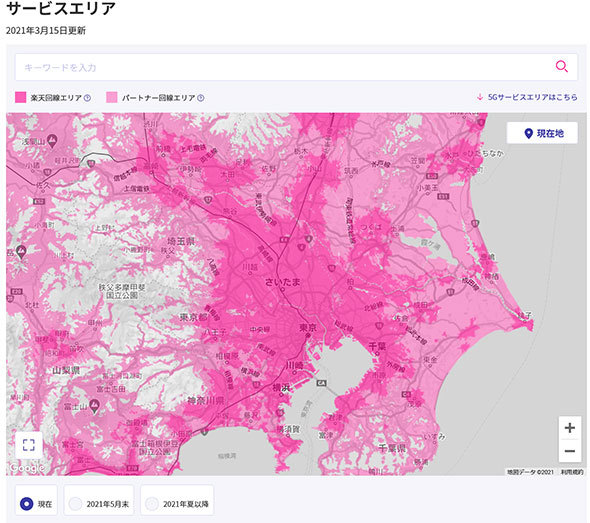Viewport: 590px width, 523px height.
Task: Toggle fullscreen map view icon
Action: pyautogui.click(x=29, y=445)
